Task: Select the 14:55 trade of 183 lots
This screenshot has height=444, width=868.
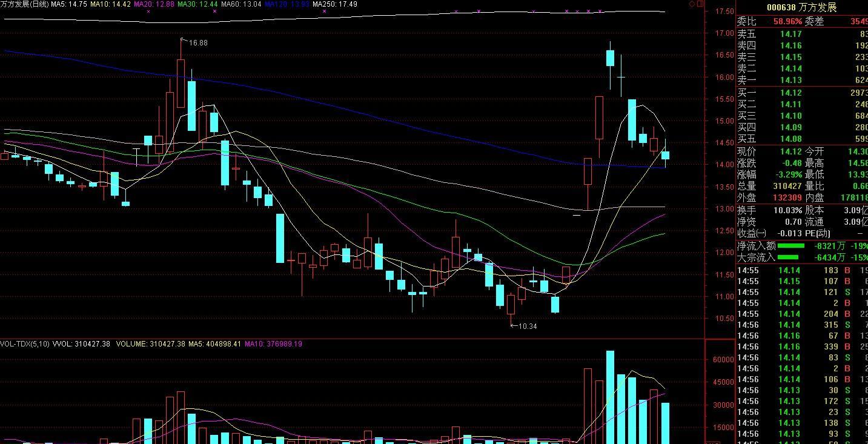Action: [802, 270]
